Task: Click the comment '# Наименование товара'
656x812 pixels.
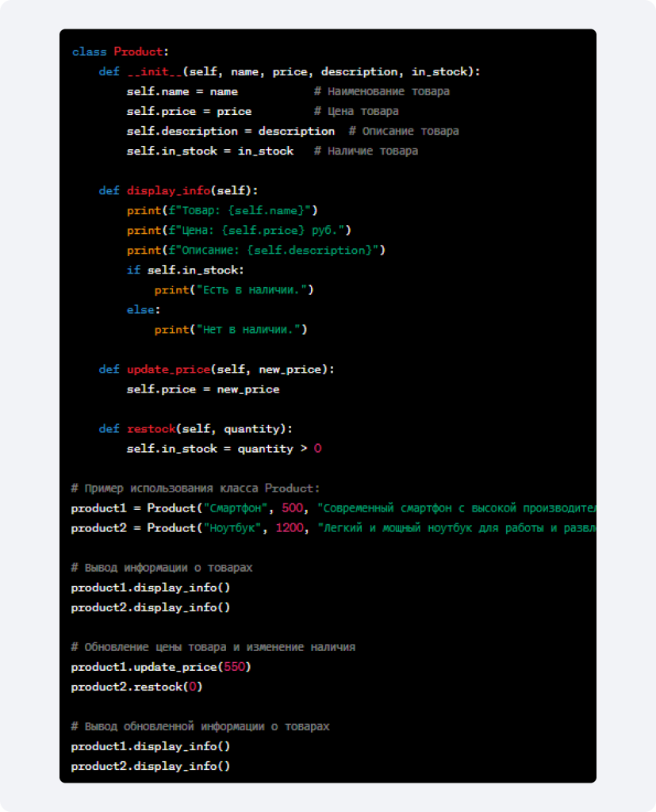Action: click(382, 92)
